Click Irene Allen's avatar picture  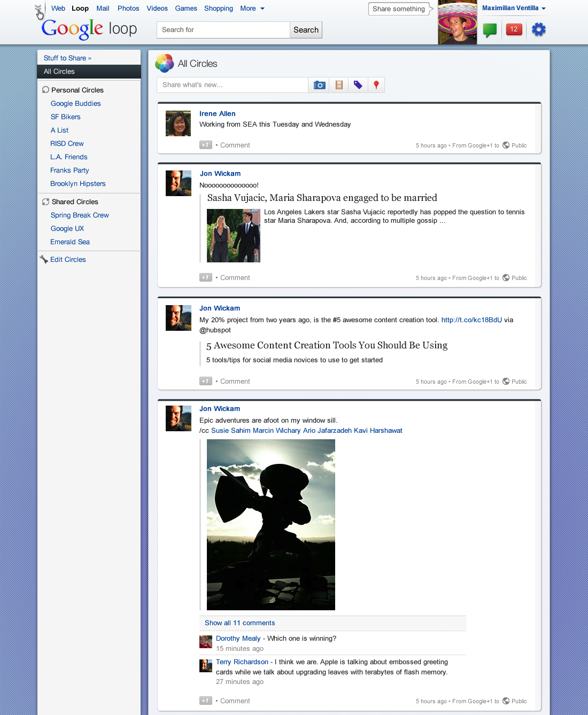coord(178,123)
